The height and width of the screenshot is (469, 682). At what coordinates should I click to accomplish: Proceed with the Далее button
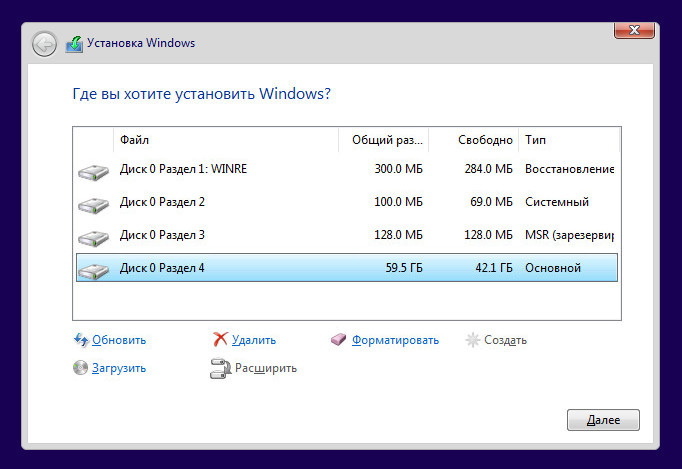pos(603,420)
